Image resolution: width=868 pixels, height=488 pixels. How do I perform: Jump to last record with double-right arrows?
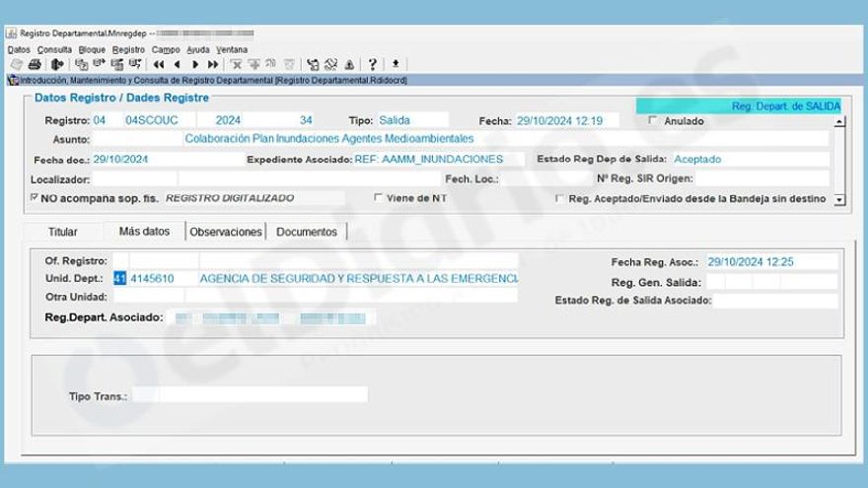coord(211,64)
